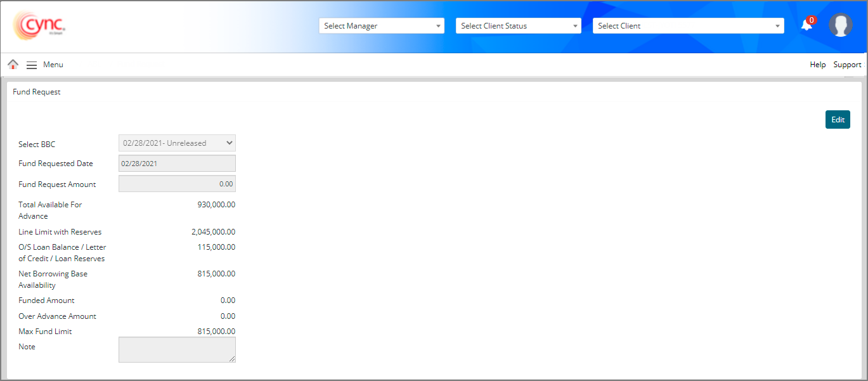Click the Cync logo

[x=39, y=26]
